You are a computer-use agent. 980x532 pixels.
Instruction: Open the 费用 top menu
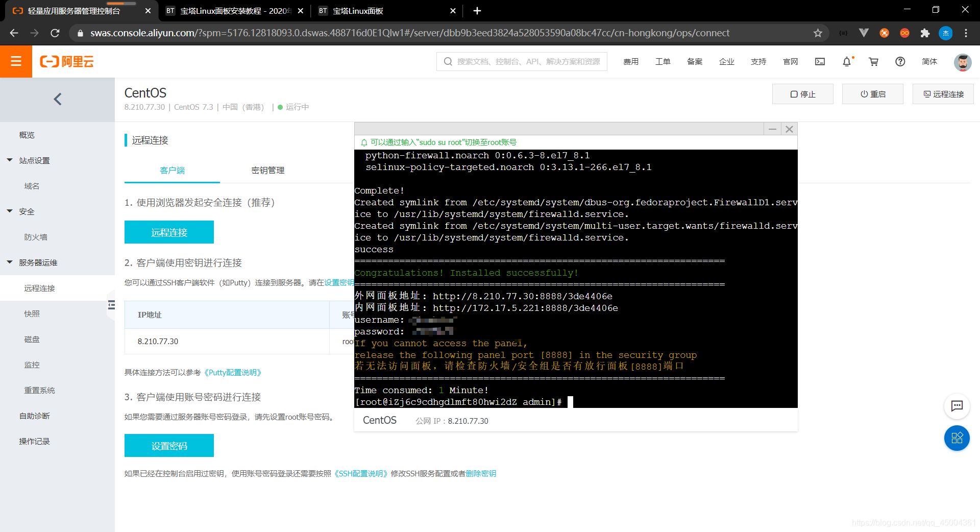pyautogui.click(x=631, y=62)
